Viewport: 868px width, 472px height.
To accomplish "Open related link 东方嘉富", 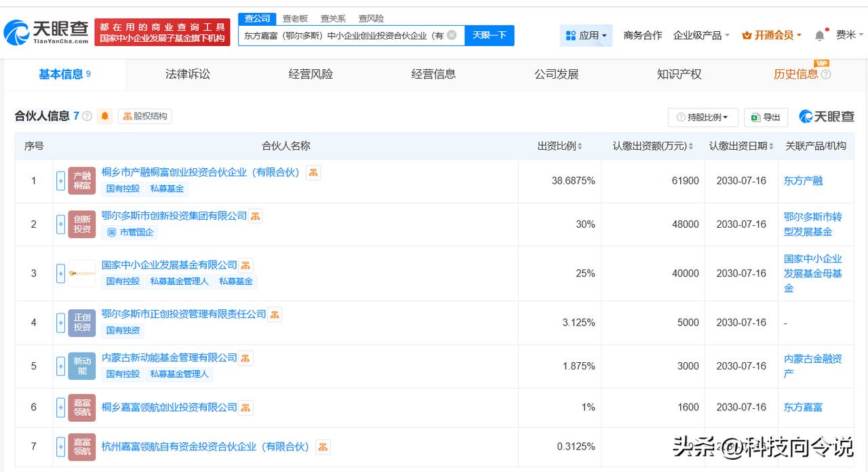I will point(804,408).
